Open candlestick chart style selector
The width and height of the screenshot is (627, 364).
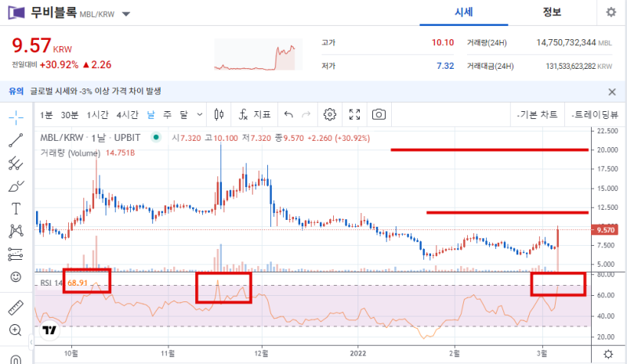(219, 114)
